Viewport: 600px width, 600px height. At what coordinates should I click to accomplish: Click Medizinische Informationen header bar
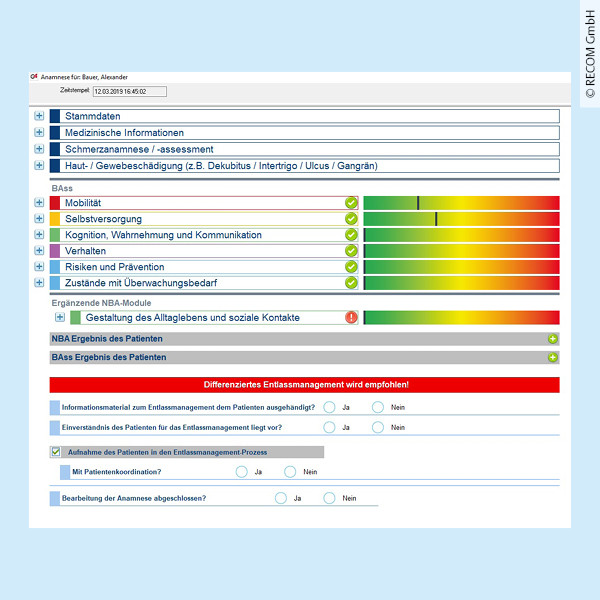click(305, 132)
